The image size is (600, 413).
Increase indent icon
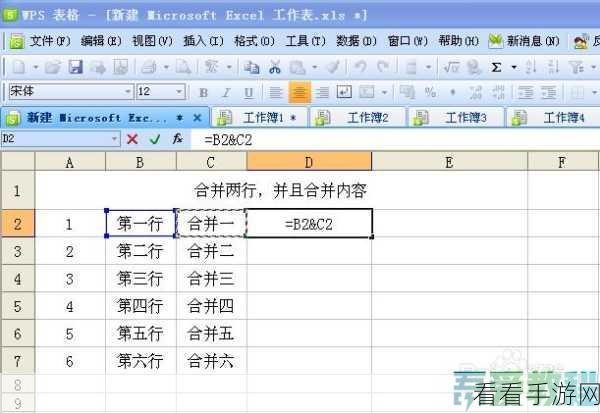tap(549, 92)
